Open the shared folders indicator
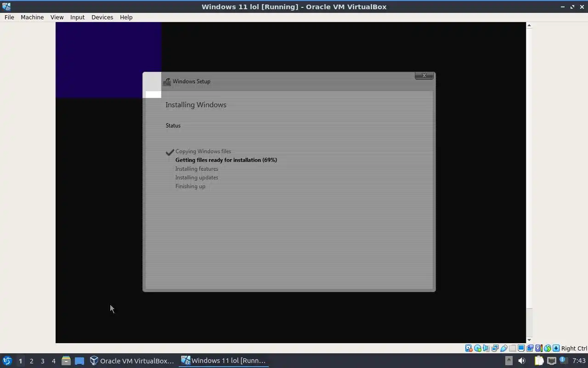The width and height of the screenshot is (588, 368). coord(513,348)
